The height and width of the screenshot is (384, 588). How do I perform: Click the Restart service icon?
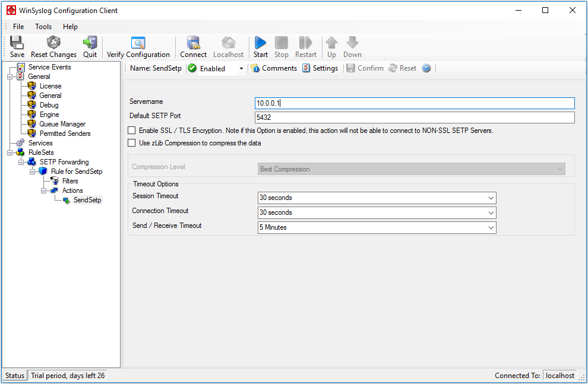pos(306,47)
